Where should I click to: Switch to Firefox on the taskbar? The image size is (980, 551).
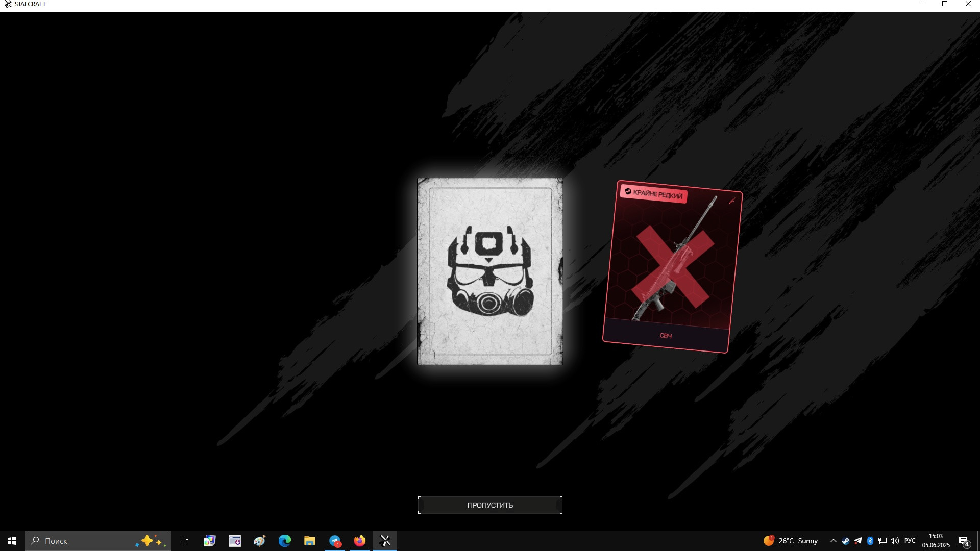(360, 541)
